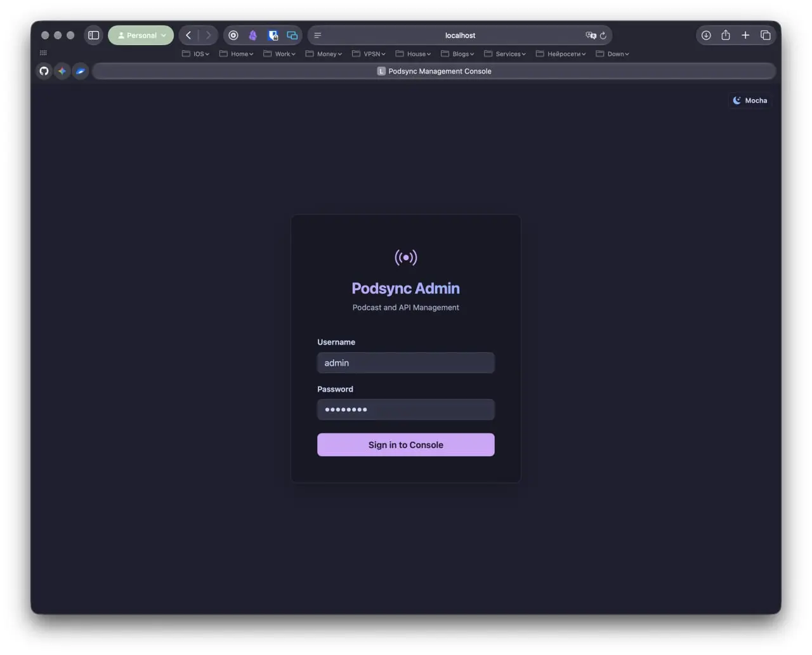The width and height of the screenshot is (812, 655).
Task: Focus the Password input field
Action: (406, 409)
